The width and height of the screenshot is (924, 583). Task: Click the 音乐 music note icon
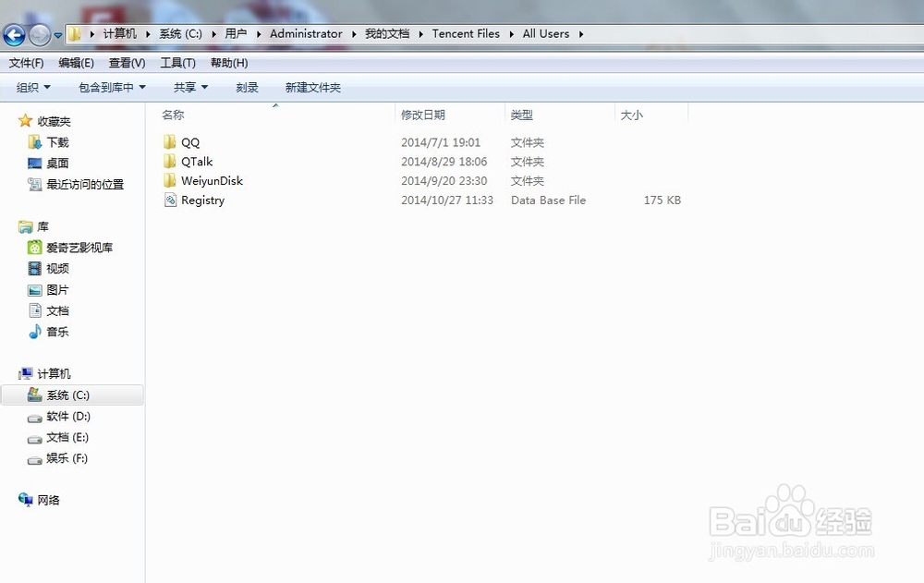(x=35, y=332)
